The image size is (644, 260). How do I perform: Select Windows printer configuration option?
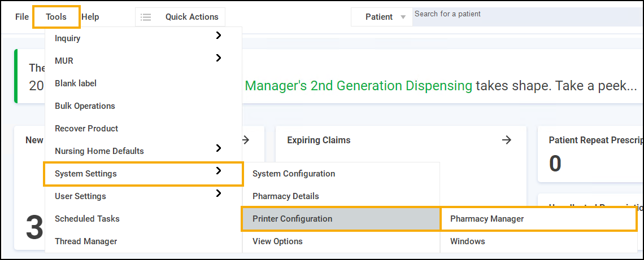click(x=468, y=241)
